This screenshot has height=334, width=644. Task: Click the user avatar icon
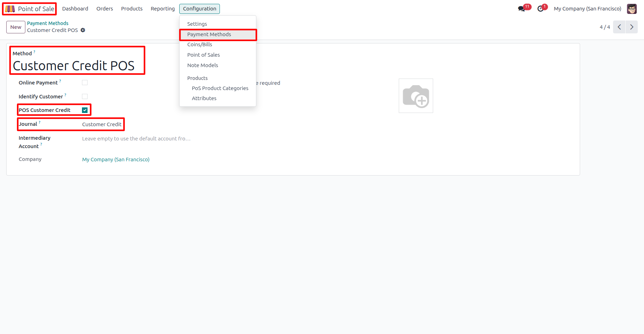click(632, 9)
